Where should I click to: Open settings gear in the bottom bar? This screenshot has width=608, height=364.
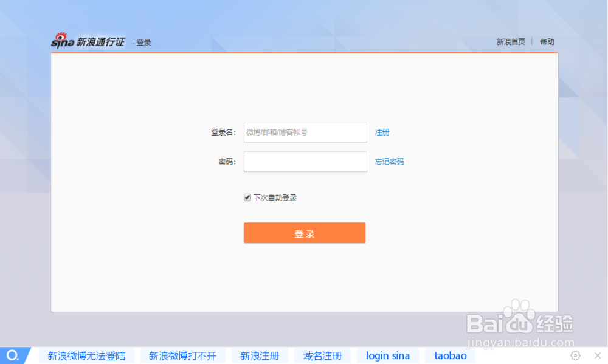pyautogui.click(x=575, y=355)
